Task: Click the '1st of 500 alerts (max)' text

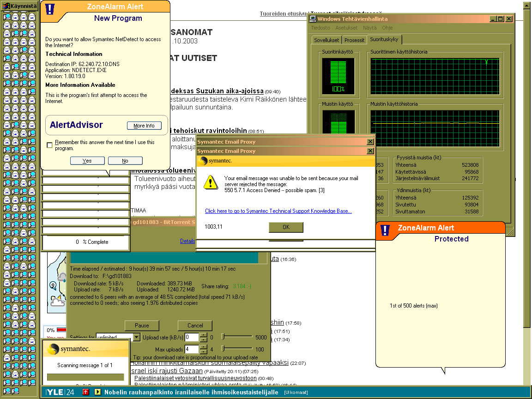Action: [x=414, y=306]
